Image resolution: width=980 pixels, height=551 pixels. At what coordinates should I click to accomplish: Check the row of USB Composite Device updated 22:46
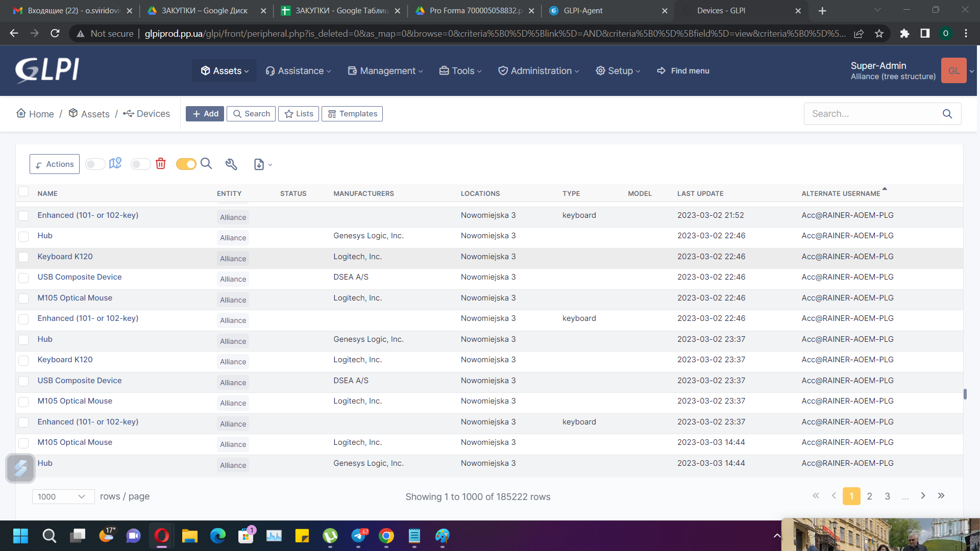click(23, 278)
